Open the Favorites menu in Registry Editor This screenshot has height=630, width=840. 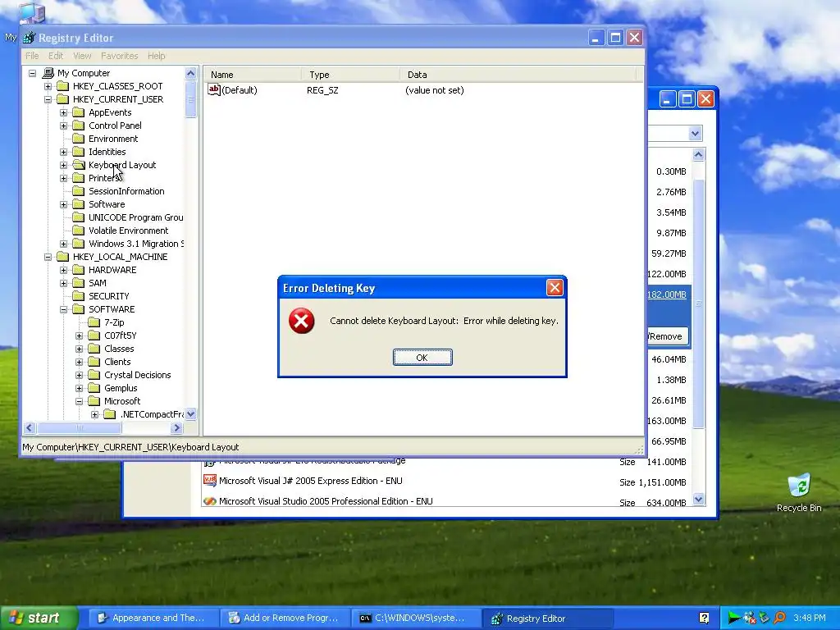pos(120,56)
